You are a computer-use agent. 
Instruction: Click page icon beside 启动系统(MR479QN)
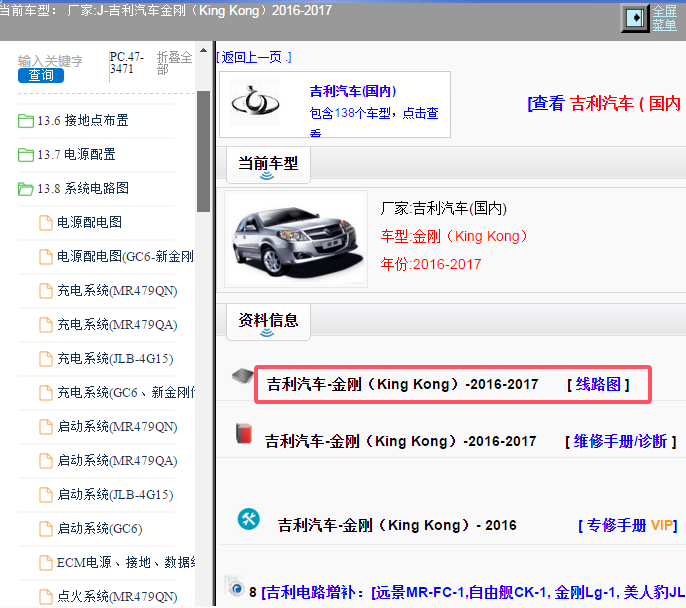tap(46, 427)
